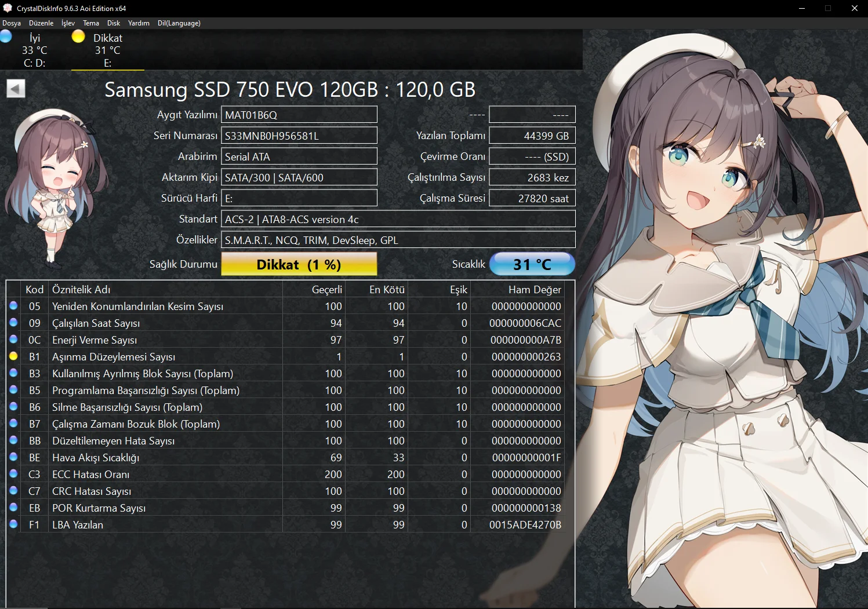The height and width of the screenshot is (609, 868).
Task: Click the CrystalDiskInfo app icon in title bar
Action: point(8,8)
